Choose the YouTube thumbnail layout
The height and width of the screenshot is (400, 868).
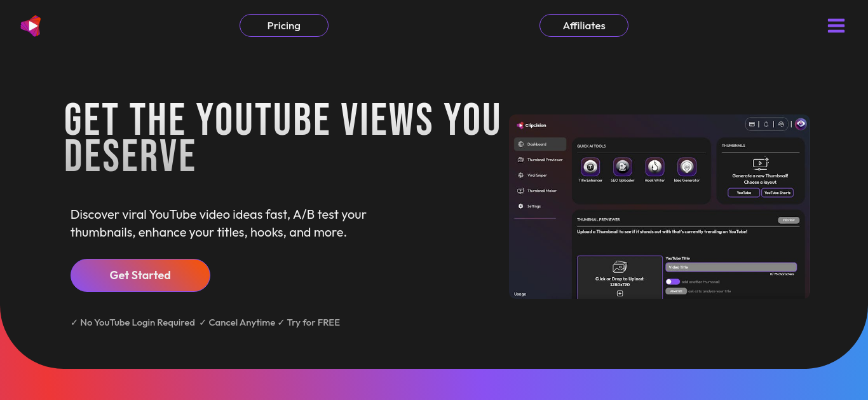pos(744,193)
